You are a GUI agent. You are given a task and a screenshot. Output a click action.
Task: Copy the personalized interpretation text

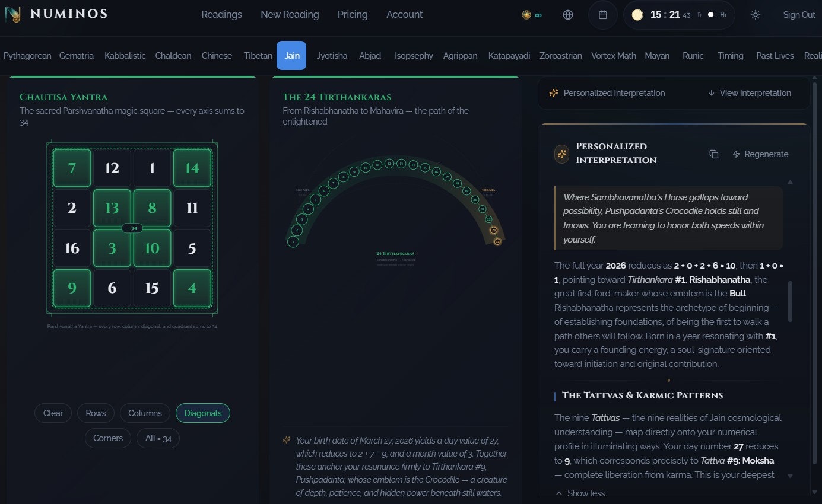click(x=714, y=154)
